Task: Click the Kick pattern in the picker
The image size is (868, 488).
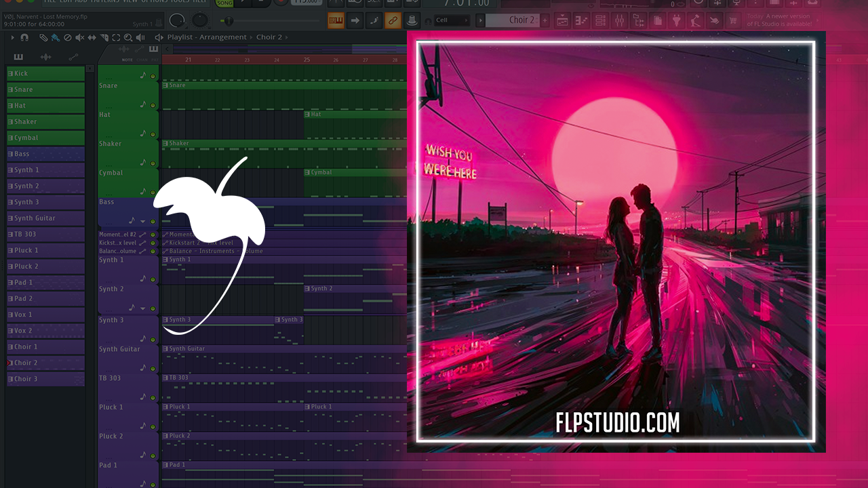Action: click(x=45, y=73)
